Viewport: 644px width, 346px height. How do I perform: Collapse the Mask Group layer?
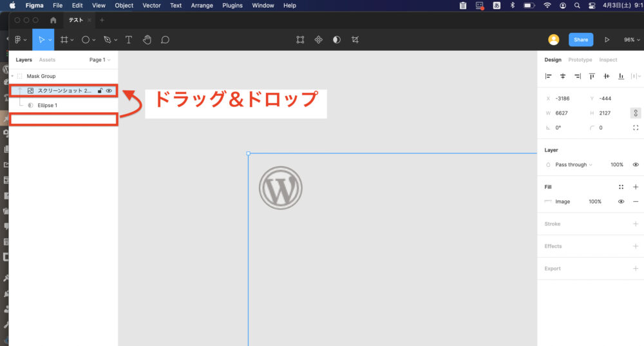[x=12, y=76]
